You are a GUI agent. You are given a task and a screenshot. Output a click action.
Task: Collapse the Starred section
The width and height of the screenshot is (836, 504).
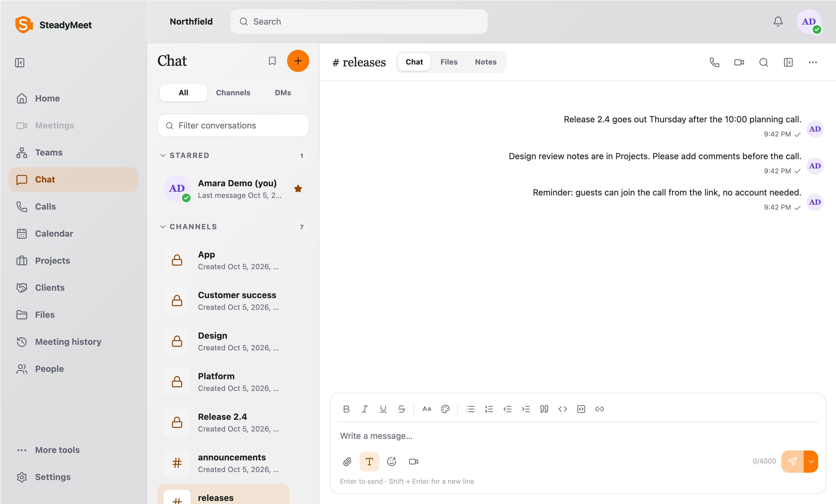[163, 155]
